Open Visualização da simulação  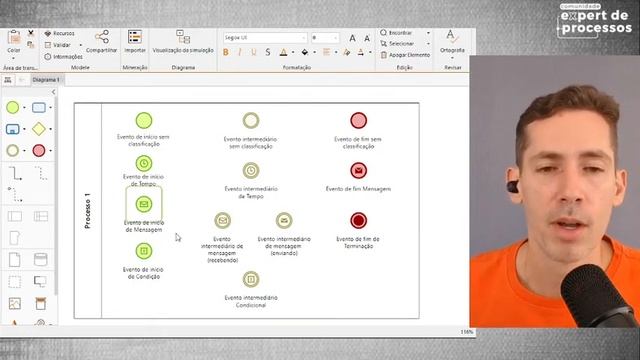183,41
